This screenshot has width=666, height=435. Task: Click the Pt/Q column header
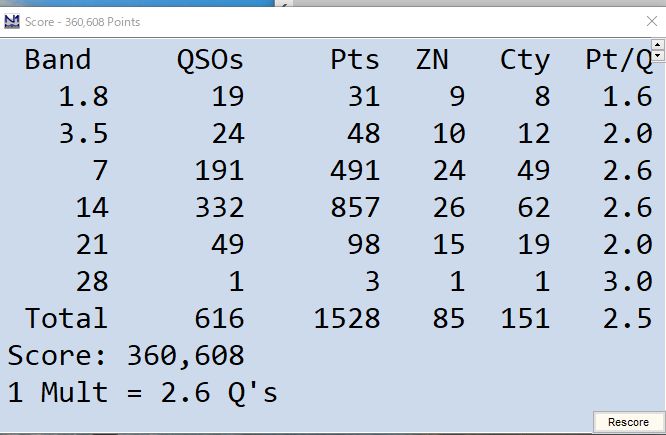click(618, 60)
